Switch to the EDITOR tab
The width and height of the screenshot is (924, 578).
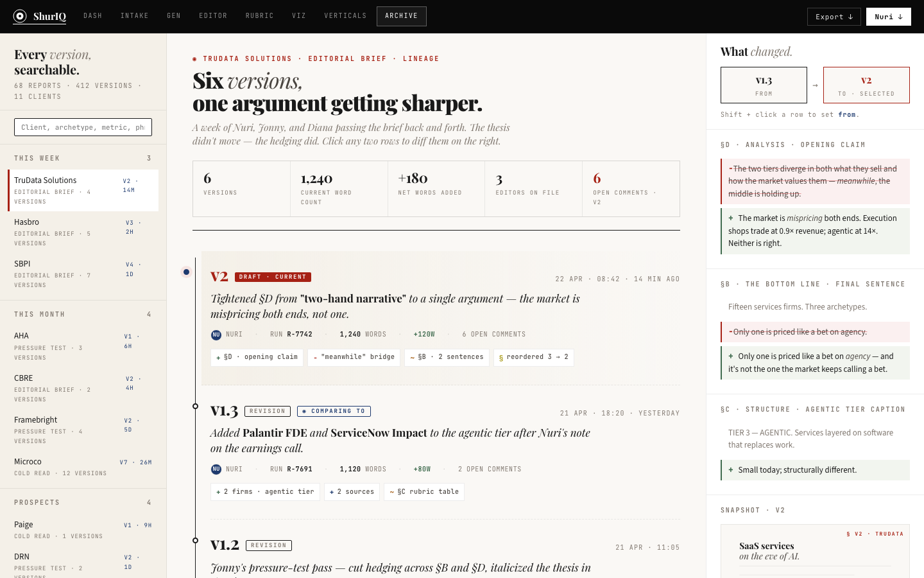point(213,15)
